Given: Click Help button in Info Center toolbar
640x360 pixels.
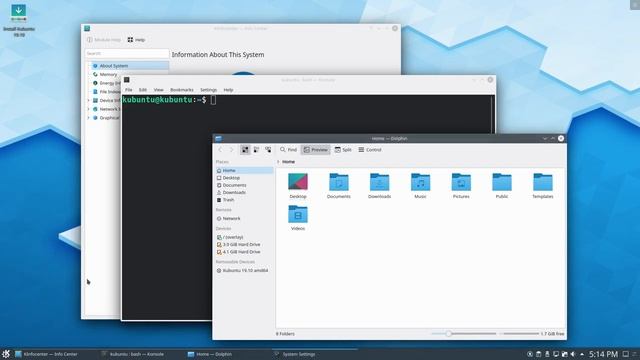Looking at the screenshot, I should [136, 40].
